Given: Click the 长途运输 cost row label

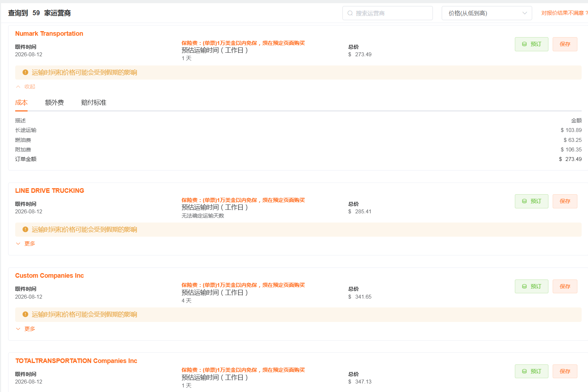Looking at the screenshot, I should coord(26,130).
